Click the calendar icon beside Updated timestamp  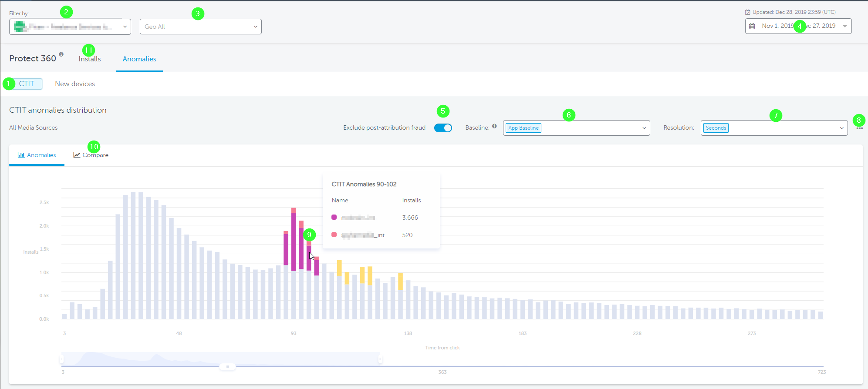(748, 12)
